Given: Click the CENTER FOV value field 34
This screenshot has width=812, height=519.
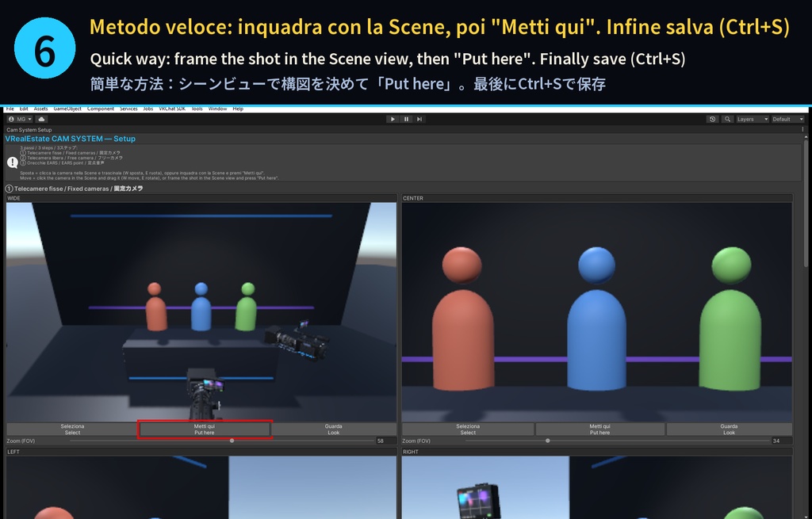Looking at the screenshot, I should (781, 441).
